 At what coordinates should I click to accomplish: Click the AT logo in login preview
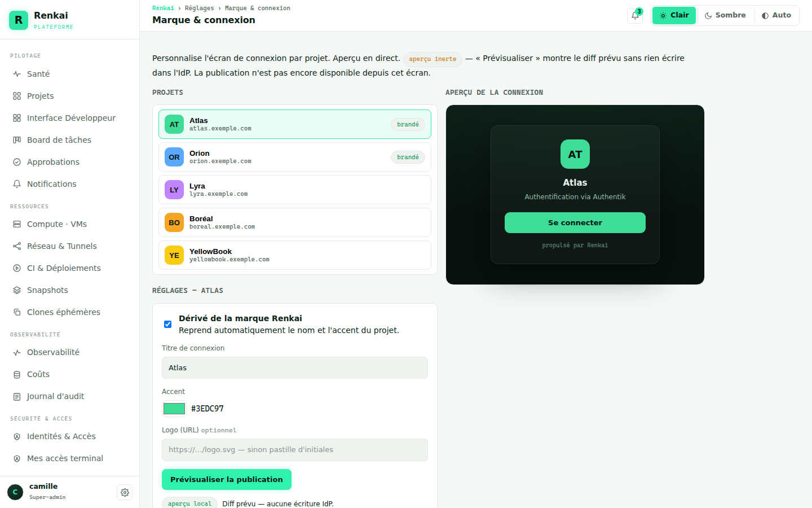[575, 154]
